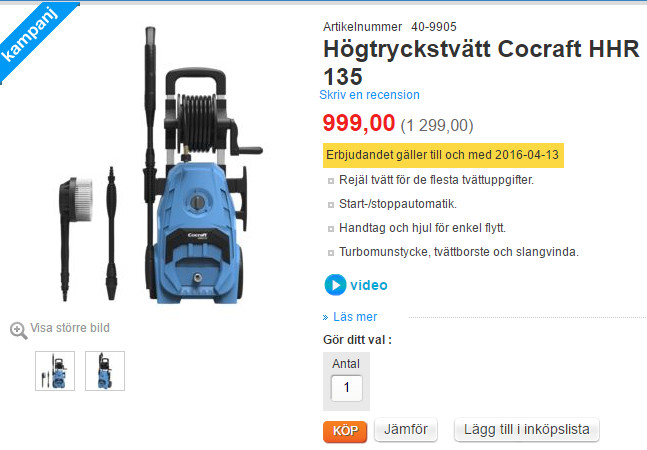Click the red 999,00 price
This screenshot has height=450, width=647.
pyautogui.click(x=359, y=123)
